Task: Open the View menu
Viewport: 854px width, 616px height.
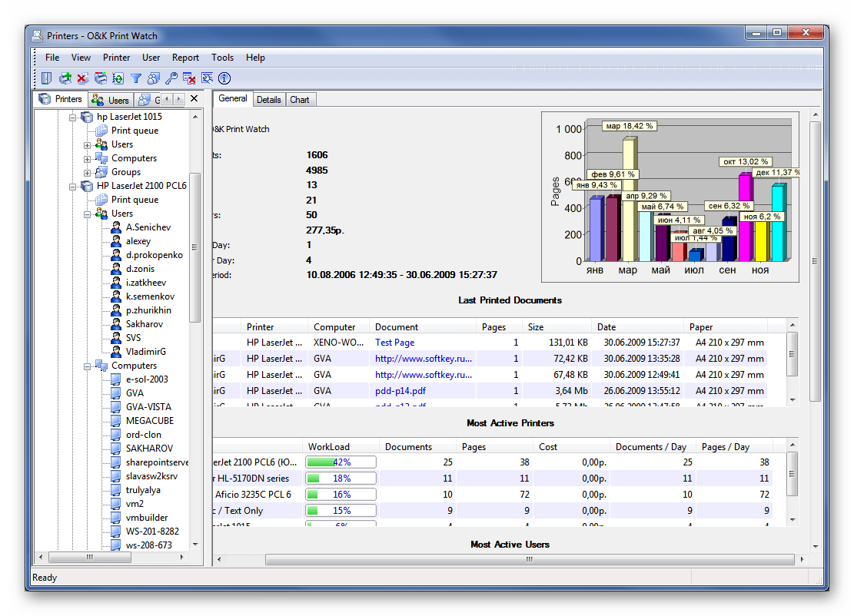Action: [x=81, y=58]
